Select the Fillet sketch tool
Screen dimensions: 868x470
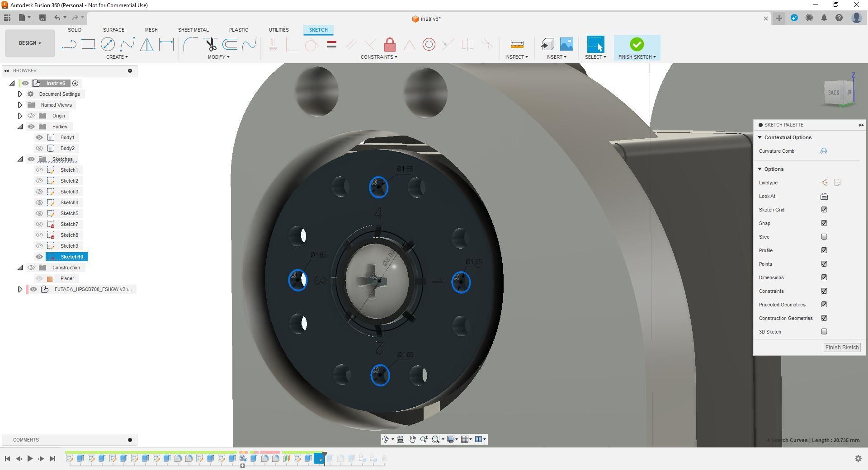point(190,44)
